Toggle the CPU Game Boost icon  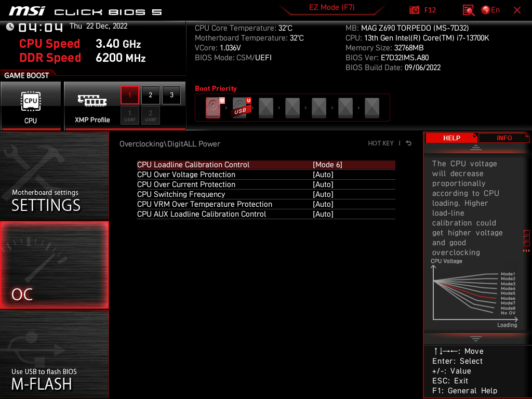point(31,101)
